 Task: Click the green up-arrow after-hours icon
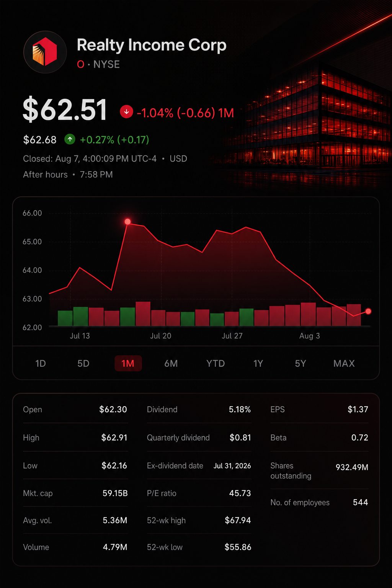[70, 139]
